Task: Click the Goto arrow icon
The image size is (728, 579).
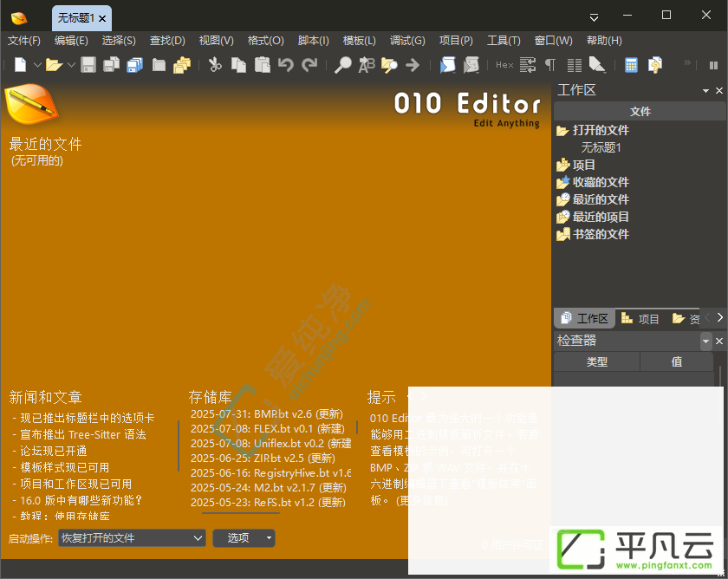Action: (413, 65)
